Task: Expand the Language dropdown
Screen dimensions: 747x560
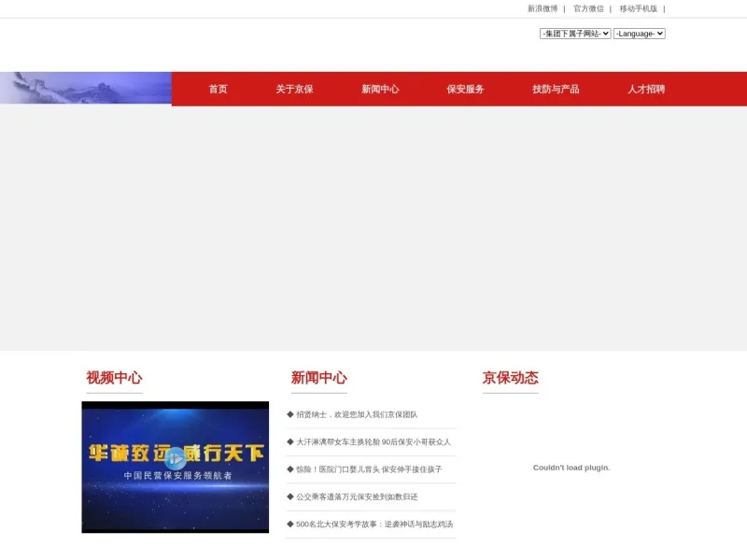Action: (640, 34)
